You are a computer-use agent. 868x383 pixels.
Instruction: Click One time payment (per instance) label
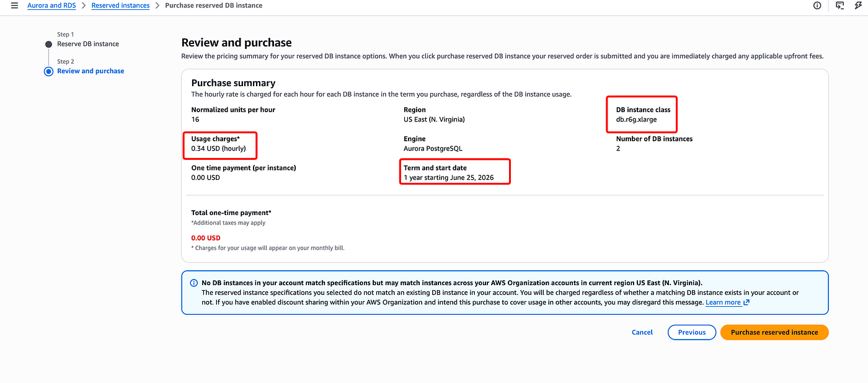coord(244,168)
